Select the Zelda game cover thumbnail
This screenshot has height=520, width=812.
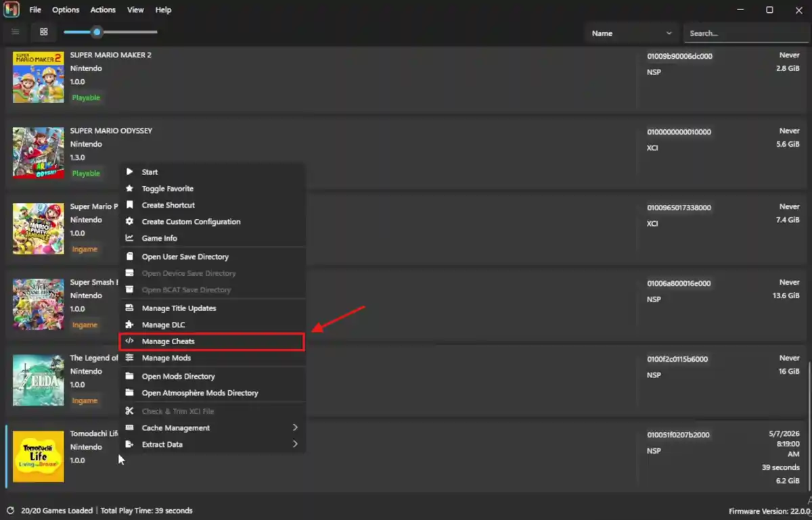point(39,379)
